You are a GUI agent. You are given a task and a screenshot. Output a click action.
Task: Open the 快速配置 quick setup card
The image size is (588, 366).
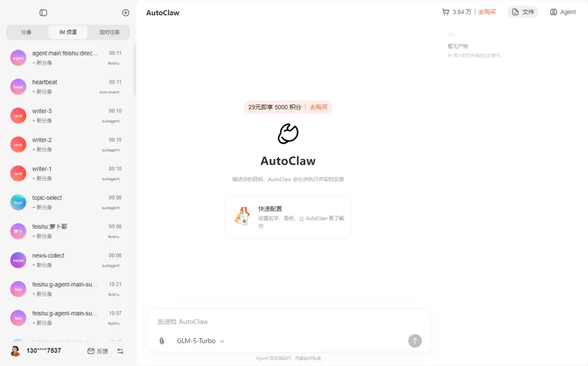click(x=288, y=217)
